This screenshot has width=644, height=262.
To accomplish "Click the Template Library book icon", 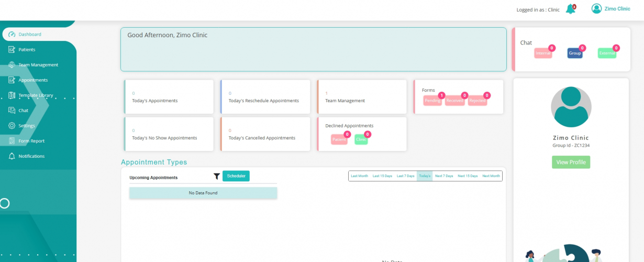I will [x=12, y=95].
